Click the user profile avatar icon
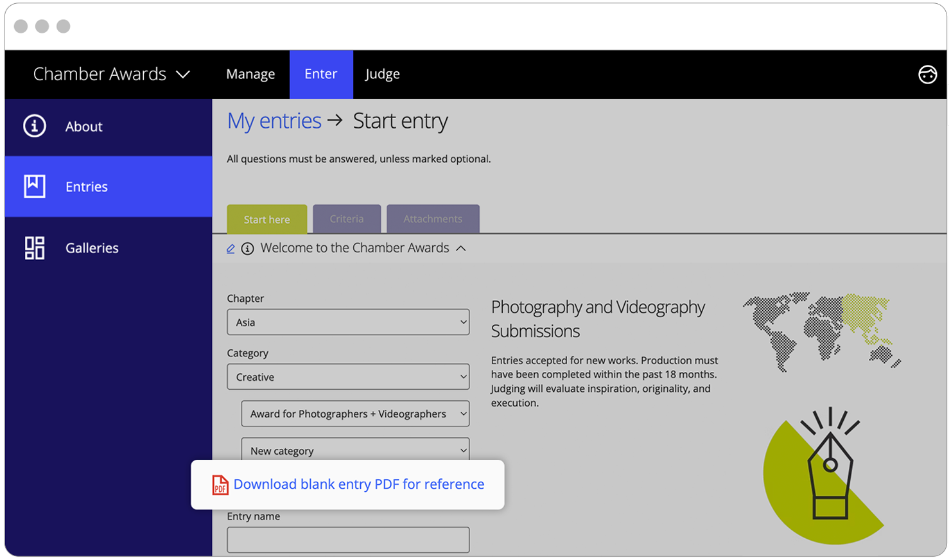This screenshot has height=560, width=951. [927, 74]
